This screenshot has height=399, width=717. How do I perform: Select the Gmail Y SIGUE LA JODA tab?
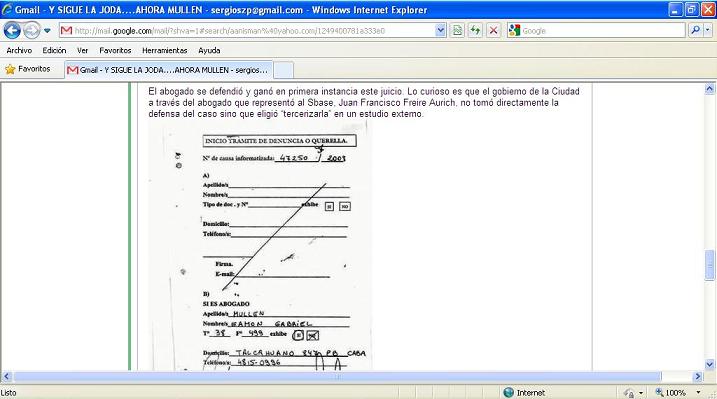(x=169, y=70)
